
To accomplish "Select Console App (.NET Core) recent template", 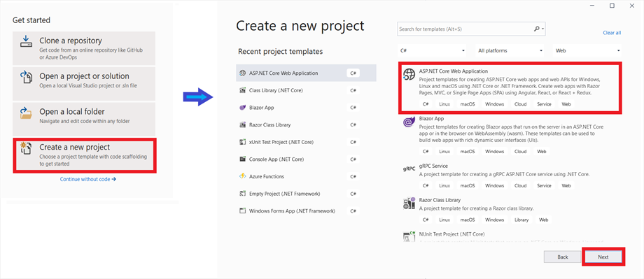I will pos(306,159).
